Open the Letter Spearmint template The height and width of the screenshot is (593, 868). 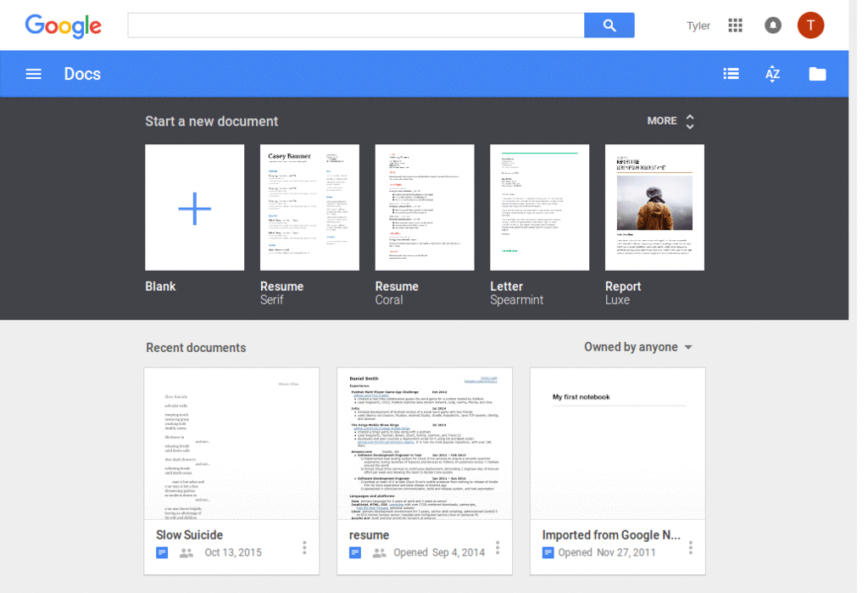(540, 207)
